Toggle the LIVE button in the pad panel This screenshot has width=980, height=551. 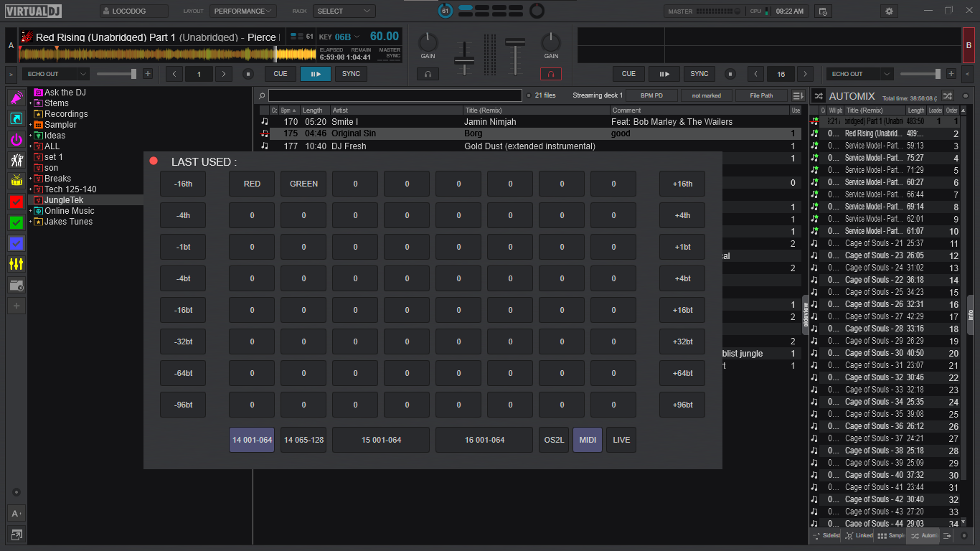pyautogui.click(x=621, y=440)
